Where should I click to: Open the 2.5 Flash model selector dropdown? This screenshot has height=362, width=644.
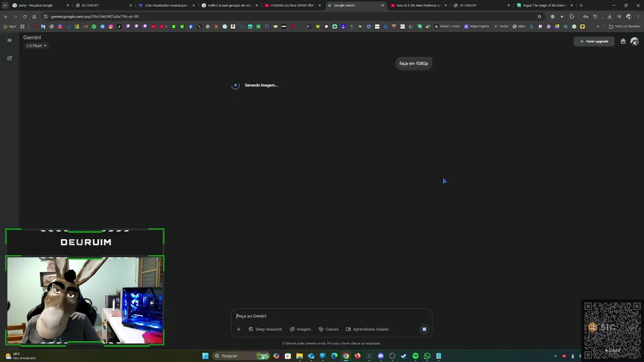point(36,46)
